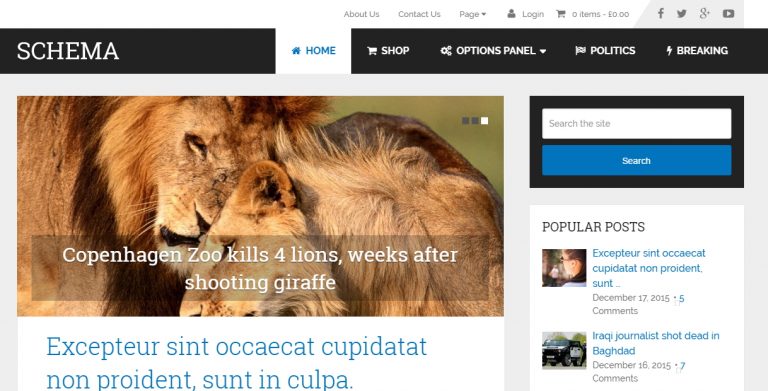This screenshot has height=391, width=768.
Task: Open the Google Plus social icon
Action: pyautogui.click(x=704, y=13)
